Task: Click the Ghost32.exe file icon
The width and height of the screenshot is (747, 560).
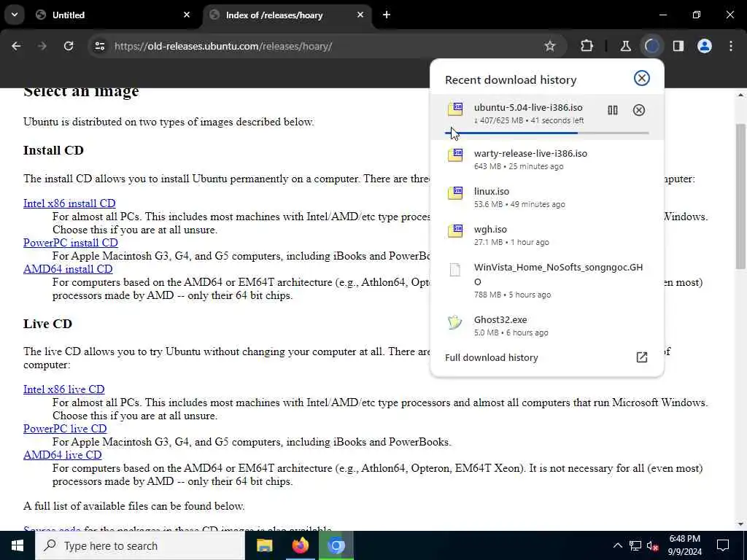Action: point(455,322)
